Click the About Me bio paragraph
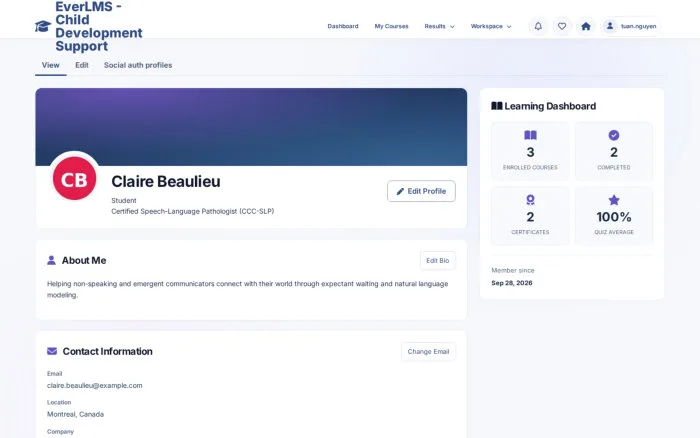700x438 pixels. click(x=247, y=289)
